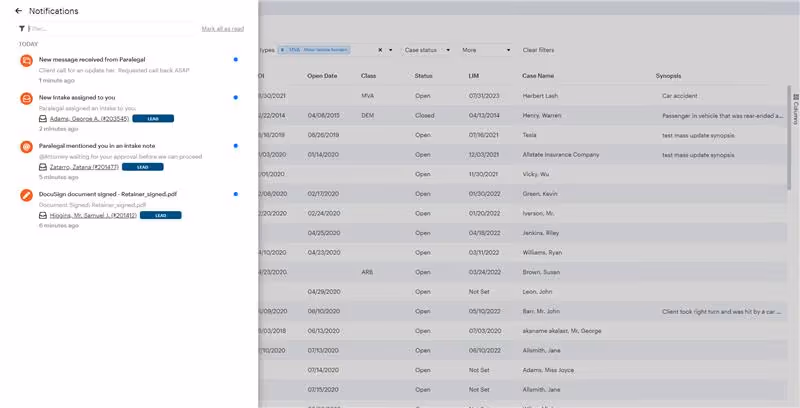800x408 pixels.
Task: Select the Green, Kevin case name
Action: [540, 194]
